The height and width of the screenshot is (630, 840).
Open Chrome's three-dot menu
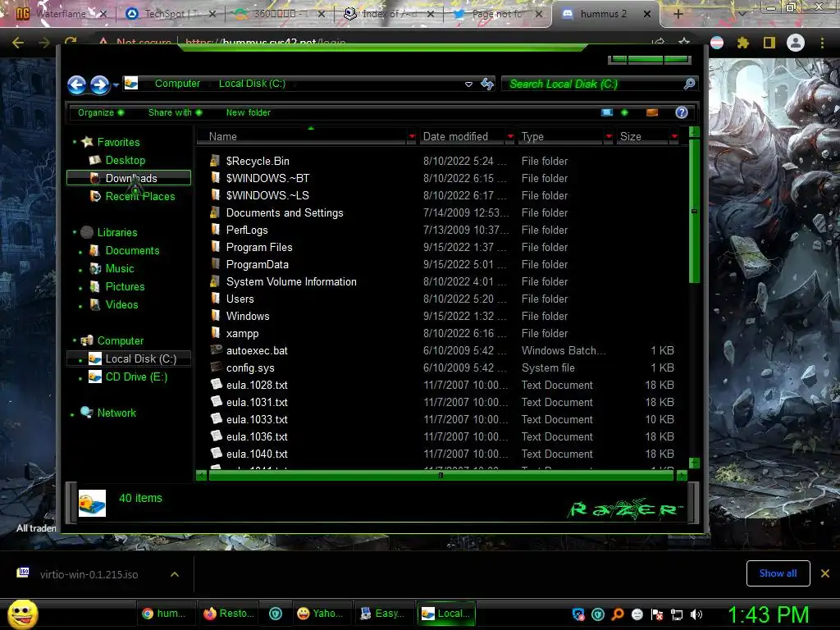822,43
